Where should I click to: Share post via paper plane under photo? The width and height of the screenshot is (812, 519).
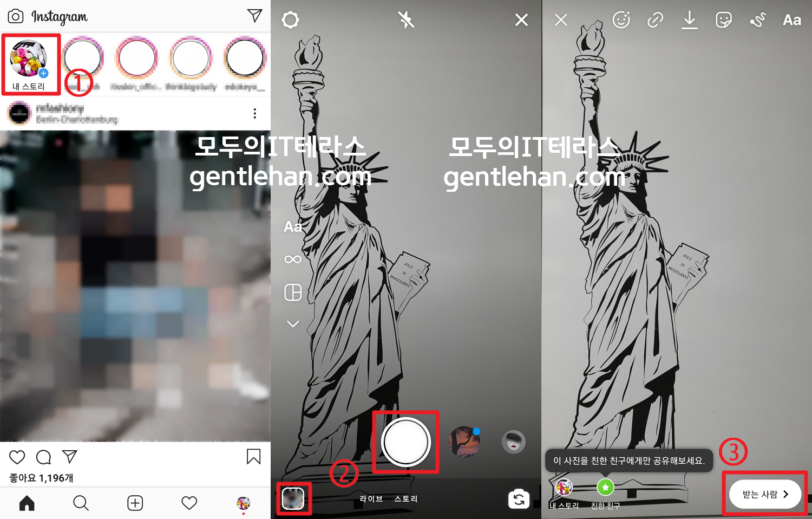pyautogui.click(x=69, y=457)
